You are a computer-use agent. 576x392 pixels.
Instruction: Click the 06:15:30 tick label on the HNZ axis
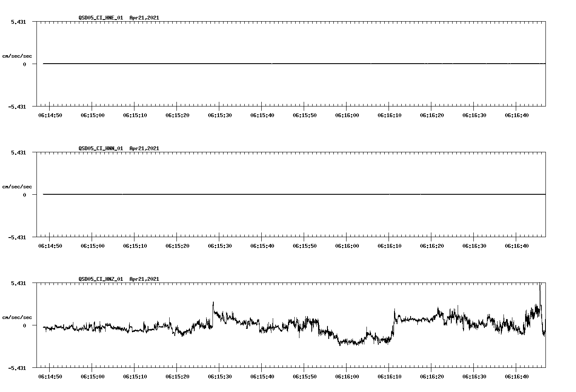pyautogui.click(x=219, y=376)
